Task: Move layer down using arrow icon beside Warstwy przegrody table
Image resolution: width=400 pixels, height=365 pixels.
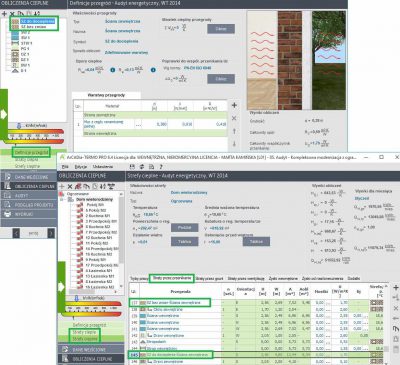Action: pyautogui.click(x=234, y=144)
